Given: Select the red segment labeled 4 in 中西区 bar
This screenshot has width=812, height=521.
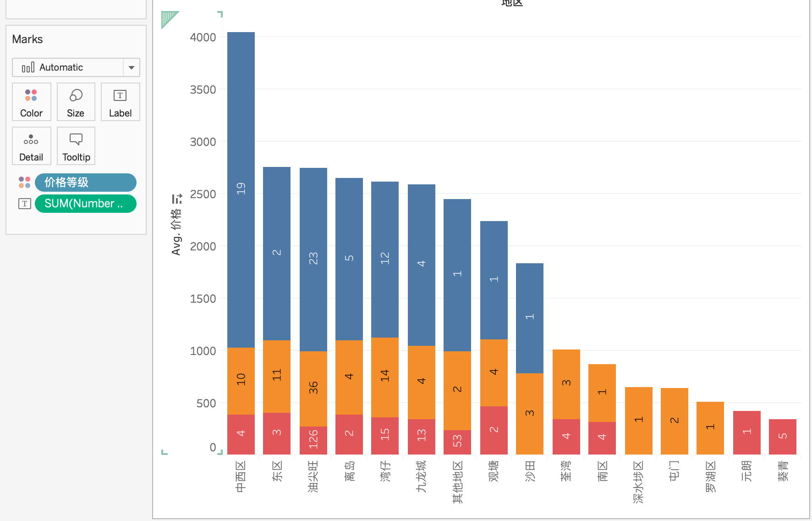Looking at the screenshot, I should pos(241,435).
